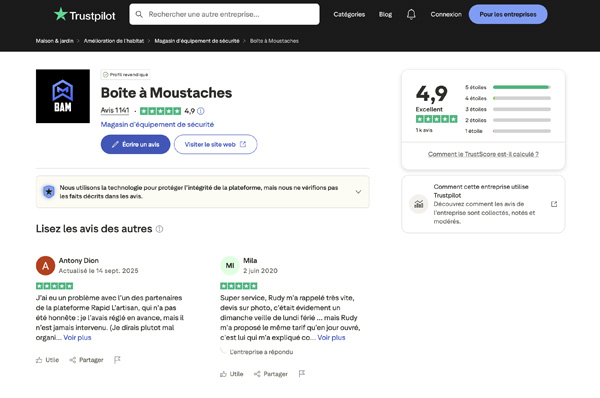Image resolution: width=600 pixels, height=398 pixels.
Task: Click Voir plus in Mila's review
Action: 331,338
